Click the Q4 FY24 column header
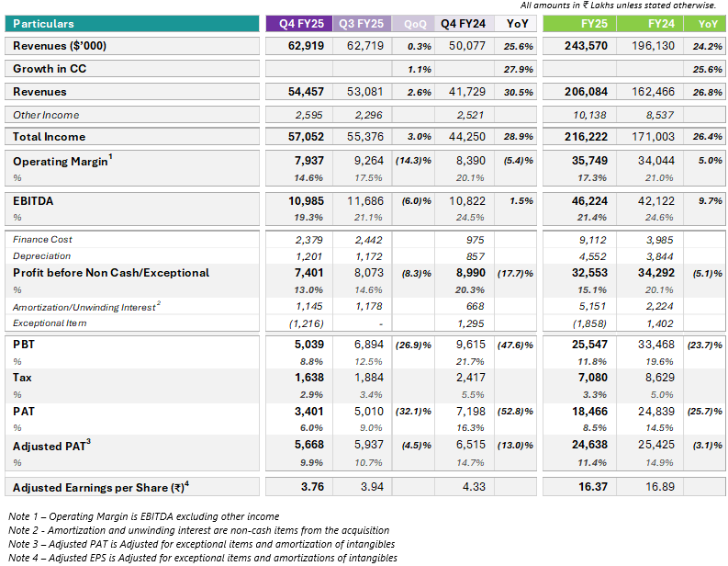This screenshot has height=566, width=728. (x=465, y=24)
